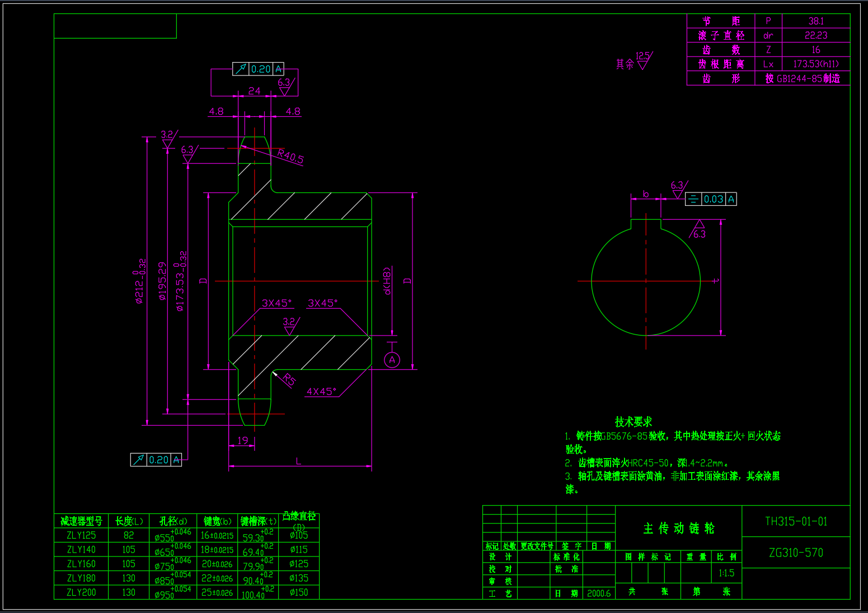Click the 0.03 symmetry tolerance frame

coord(711,199)
